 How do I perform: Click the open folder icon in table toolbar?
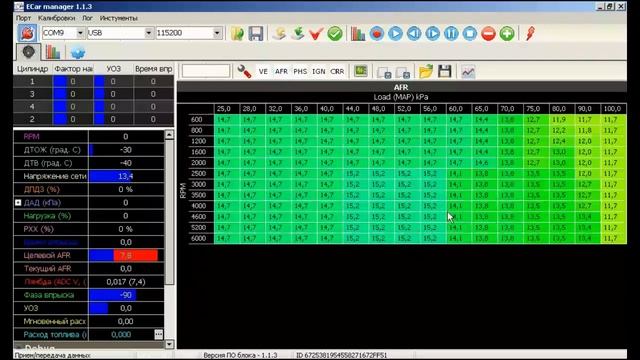426,71
